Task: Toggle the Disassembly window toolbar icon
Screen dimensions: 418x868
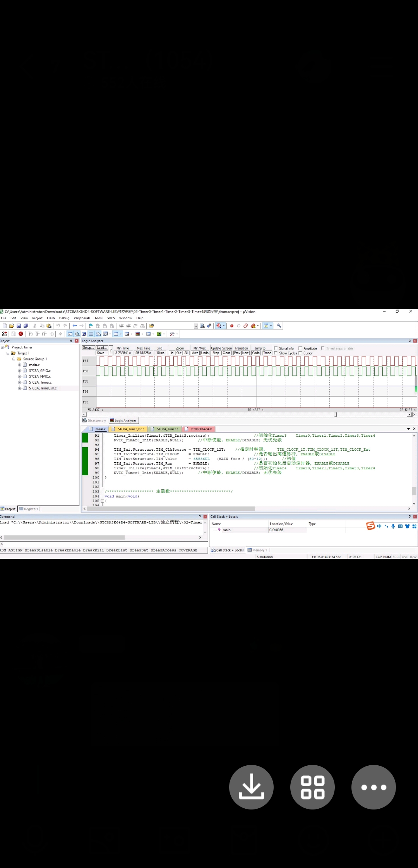Action: [x=77, y=334]
